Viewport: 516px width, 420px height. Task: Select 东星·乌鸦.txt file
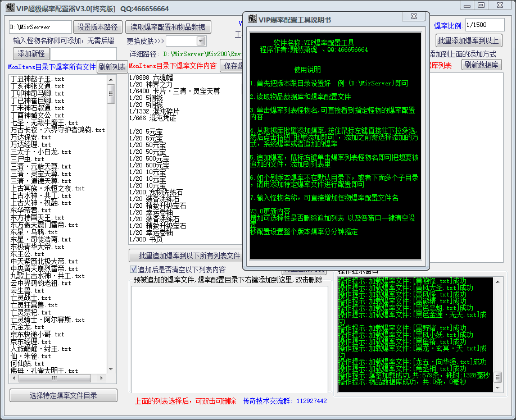(x=34, y=232)
